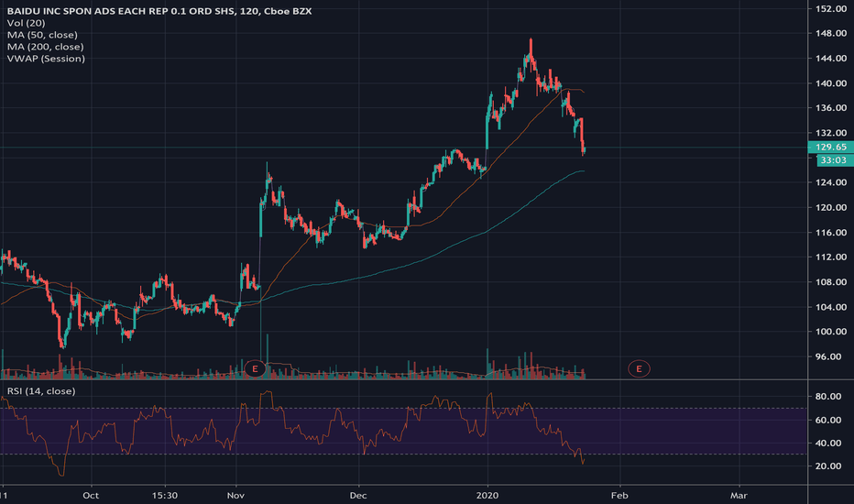Click the 2020 label on time axis
Image resolution: width=854 pixels, height=504 pixels.
click(487, 495)
